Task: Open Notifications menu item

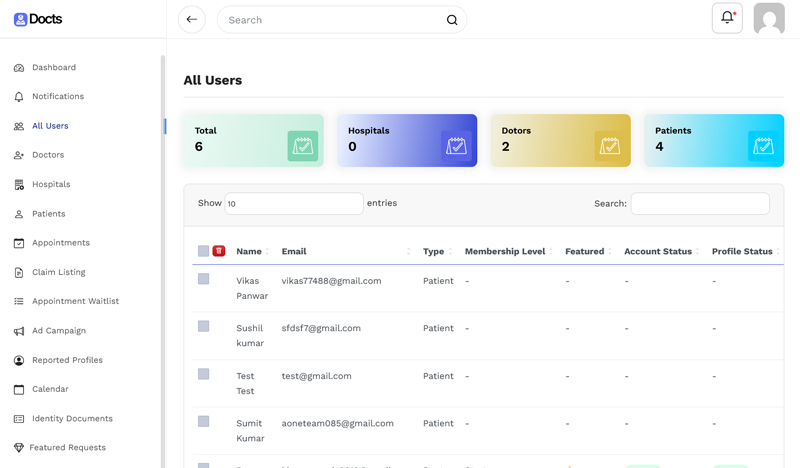Action: (x=58, y=96)
